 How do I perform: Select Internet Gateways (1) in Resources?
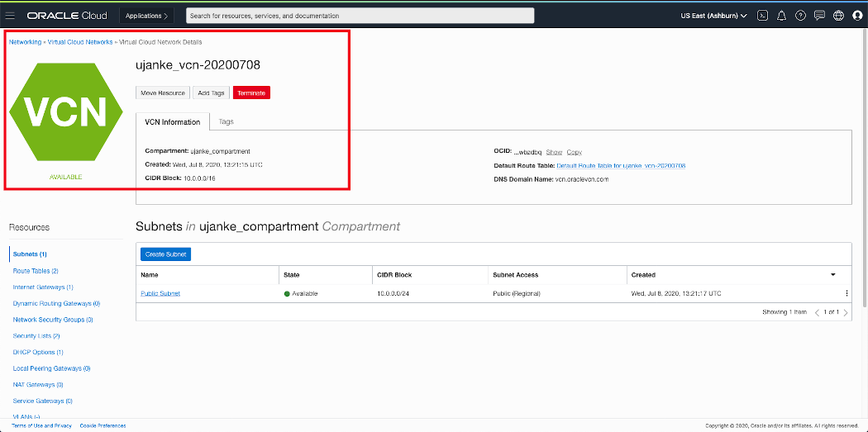(43, 287)
